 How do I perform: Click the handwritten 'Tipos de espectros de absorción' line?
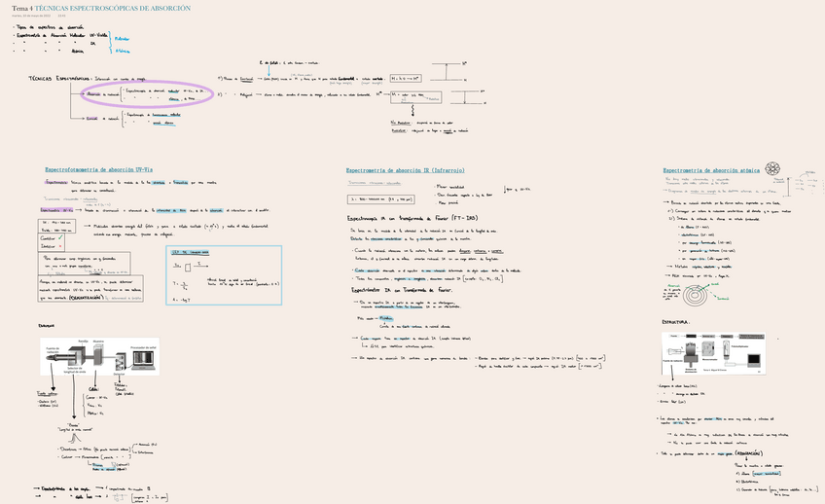(49, 27)
